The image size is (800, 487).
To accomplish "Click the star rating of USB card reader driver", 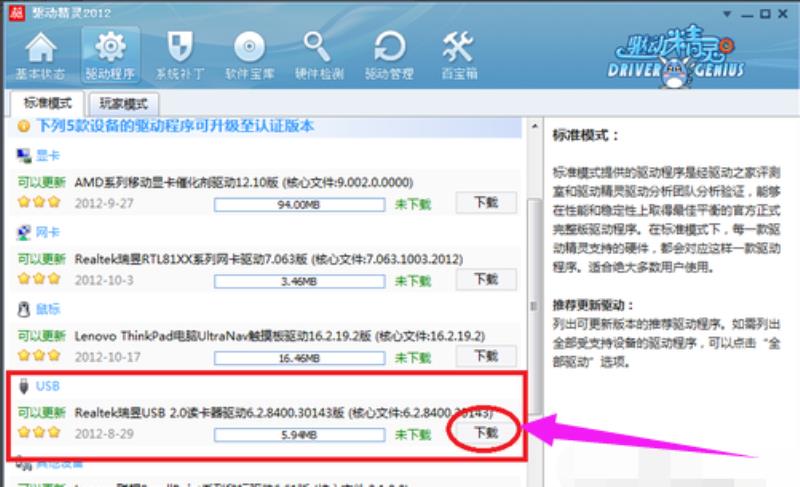I will tap(39, 432).
